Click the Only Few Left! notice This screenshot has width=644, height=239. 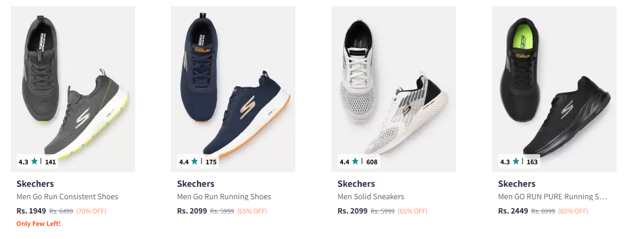39,224
